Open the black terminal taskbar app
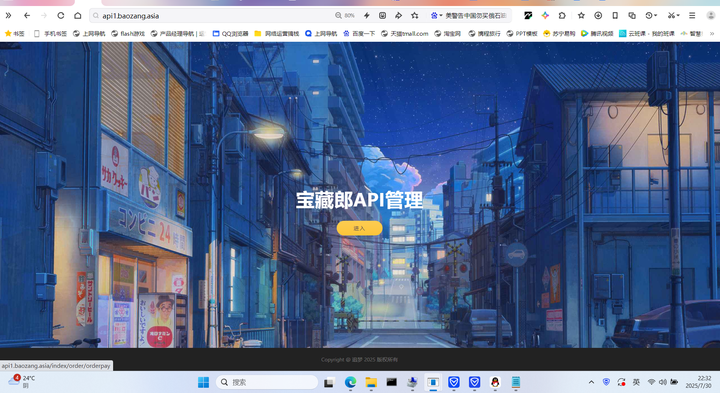720x393 pixels. point(391,382)
